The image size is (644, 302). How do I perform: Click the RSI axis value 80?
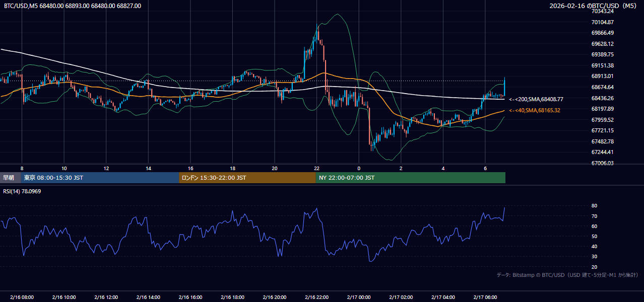tap(594, 206)
